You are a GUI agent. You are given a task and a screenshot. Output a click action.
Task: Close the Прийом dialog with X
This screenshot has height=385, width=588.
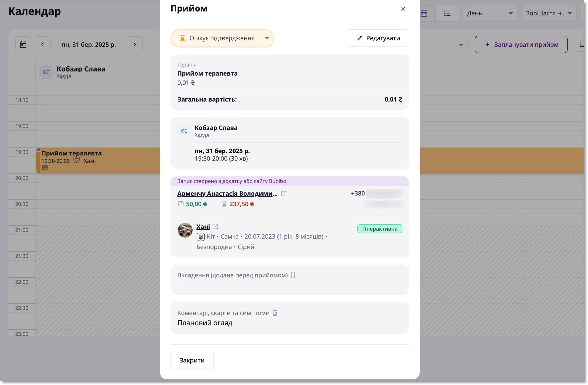[403, 9]
